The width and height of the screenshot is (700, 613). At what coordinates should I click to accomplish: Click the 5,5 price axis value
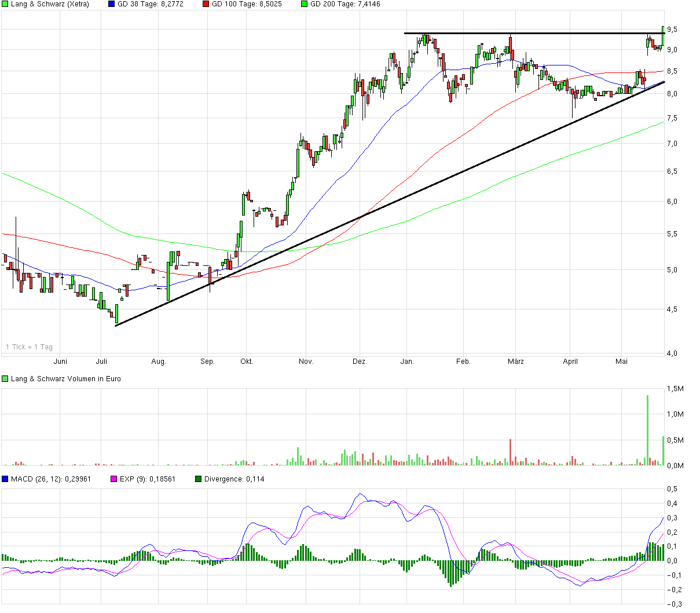pos(672,234)
